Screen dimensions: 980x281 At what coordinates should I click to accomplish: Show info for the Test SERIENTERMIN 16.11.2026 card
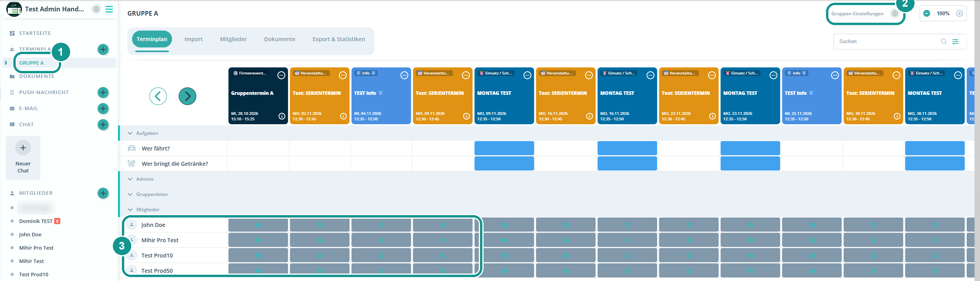click(x=589, y=116)
